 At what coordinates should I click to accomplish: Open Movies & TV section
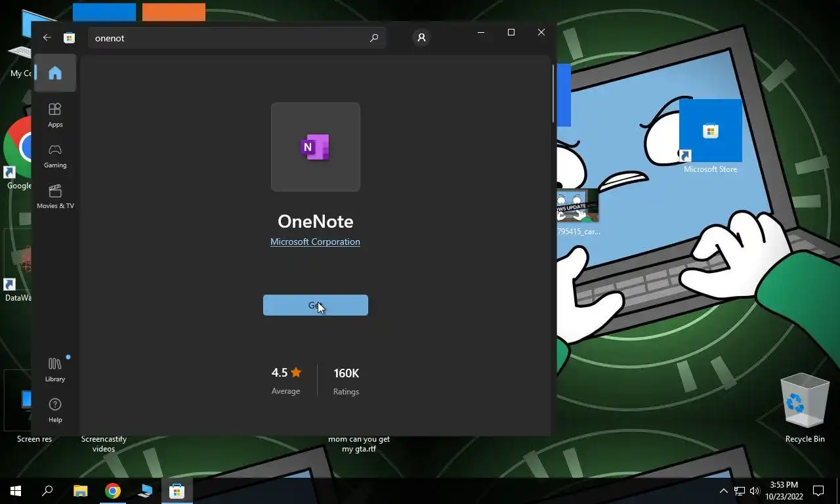coord(55,197)
